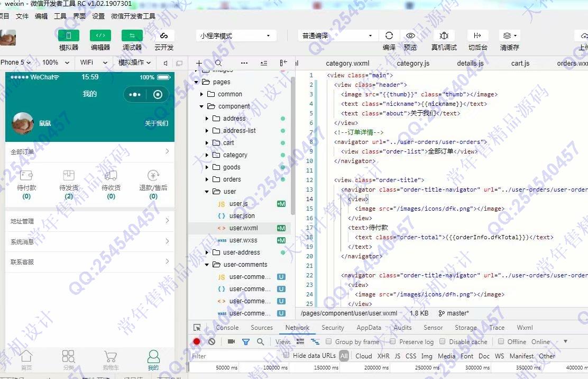Enable Group by frame checkbox
The image size is (588, 379).
[328, 341]
